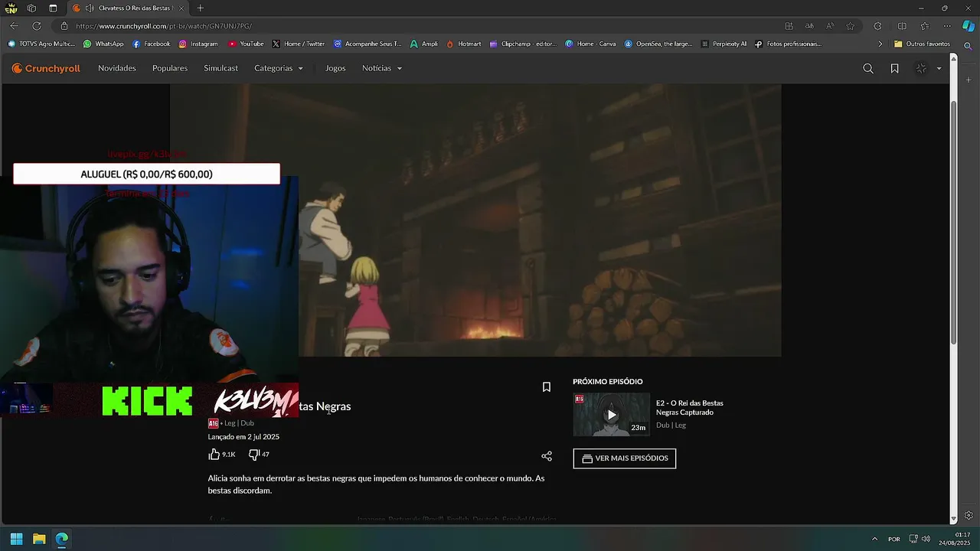Open the Crunchyroll search icon
This screenshot has width=980, height=551.
[x=868, y=68]
